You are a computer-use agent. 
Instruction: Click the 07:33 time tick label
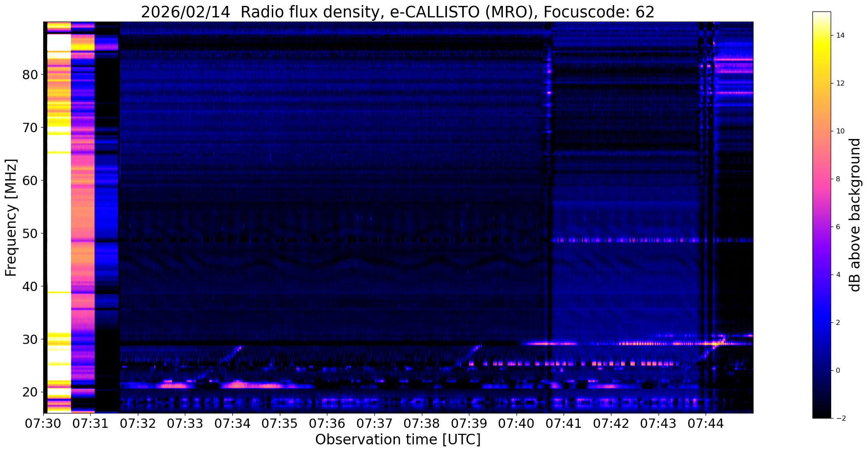pos(185,423)
